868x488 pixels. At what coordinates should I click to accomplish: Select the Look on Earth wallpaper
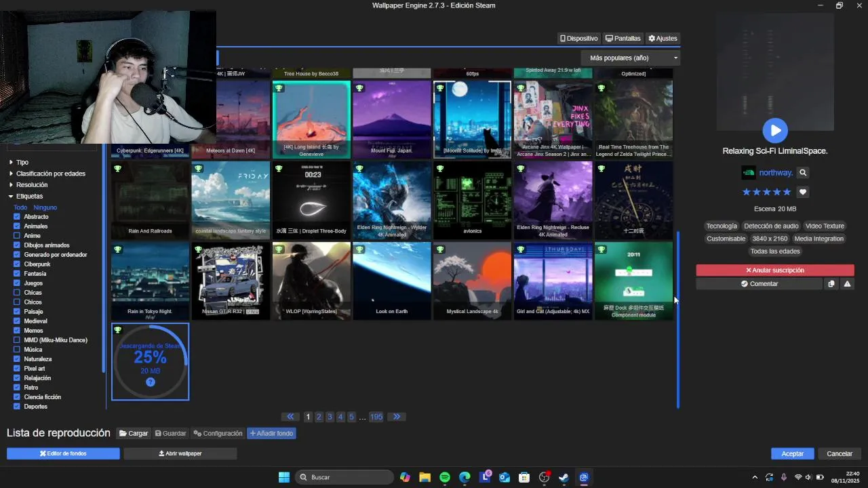[x=392, y=281]
